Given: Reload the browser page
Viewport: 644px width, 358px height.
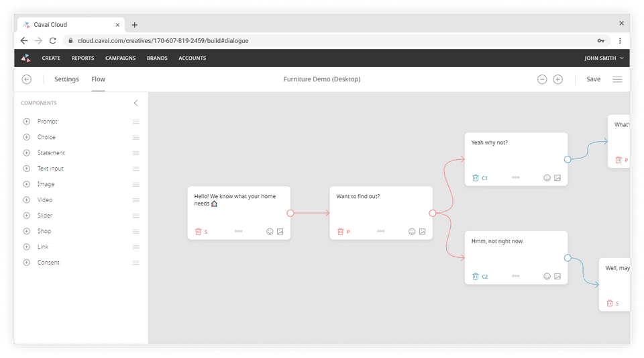Looking at the screenshot, I should [x=52, y=41].
